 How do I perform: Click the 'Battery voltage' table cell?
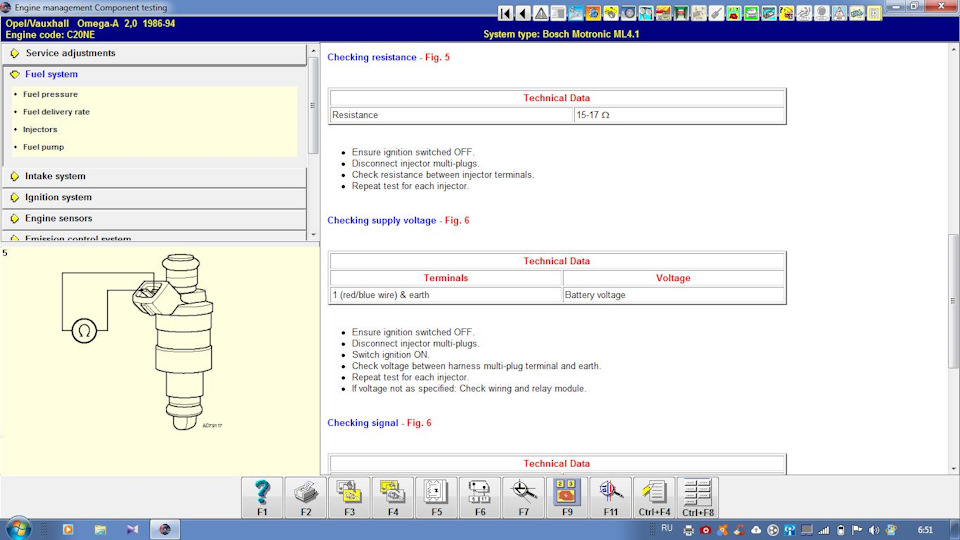[673, 295]
